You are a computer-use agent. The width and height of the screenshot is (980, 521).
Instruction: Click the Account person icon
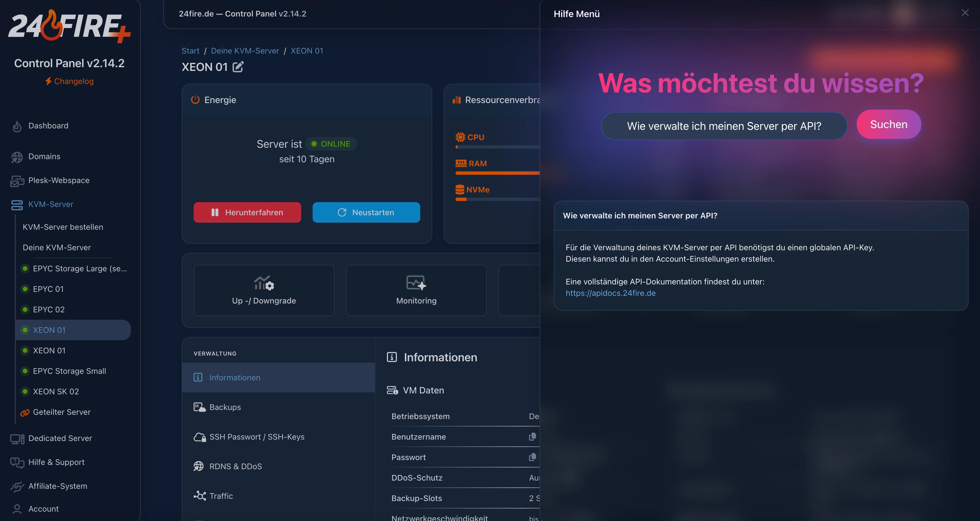click(x=17, y=509)
